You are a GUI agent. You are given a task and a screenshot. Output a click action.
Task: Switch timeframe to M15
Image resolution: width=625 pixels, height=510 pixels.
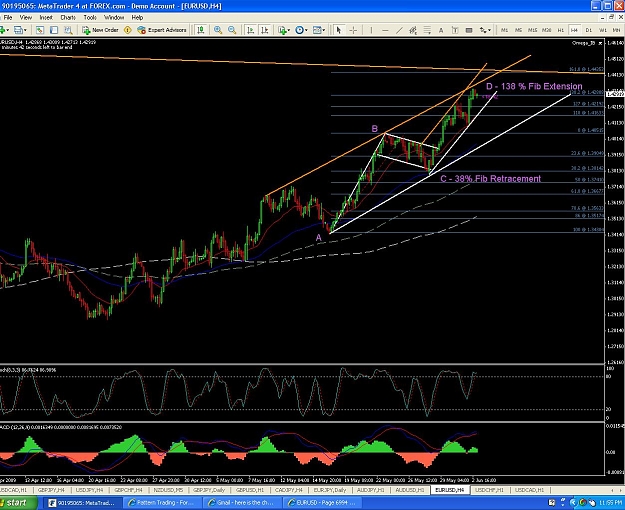[533, 30]
